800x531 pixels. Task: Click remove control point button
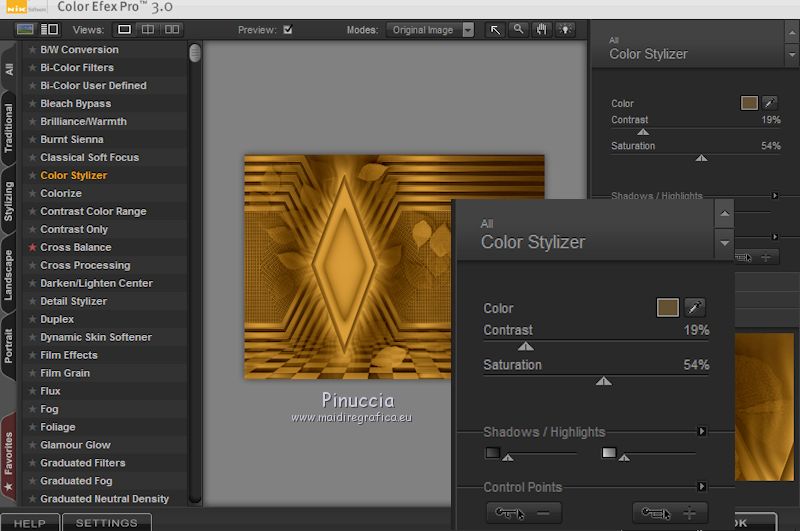click(x=524, y=513)
